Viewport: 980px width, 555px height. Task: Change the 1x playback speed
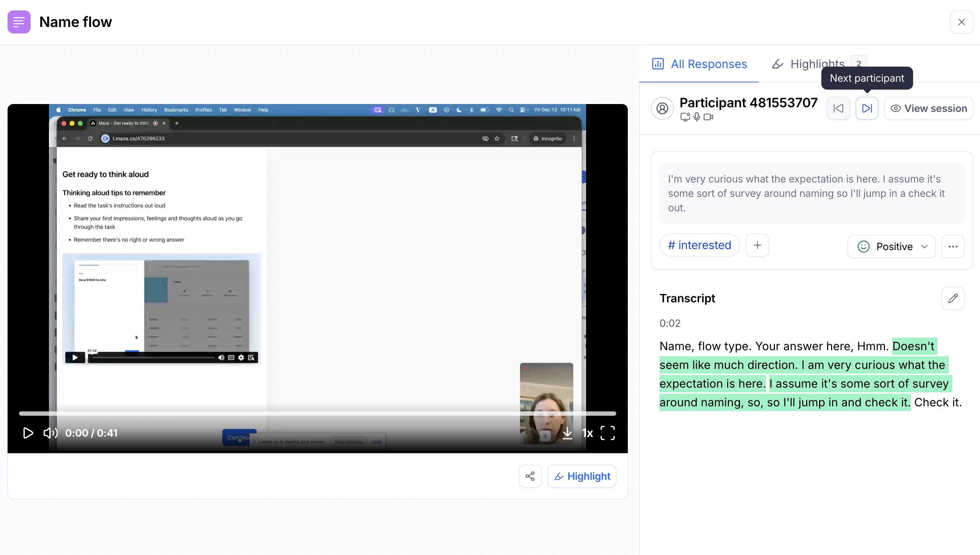point(587,433)
